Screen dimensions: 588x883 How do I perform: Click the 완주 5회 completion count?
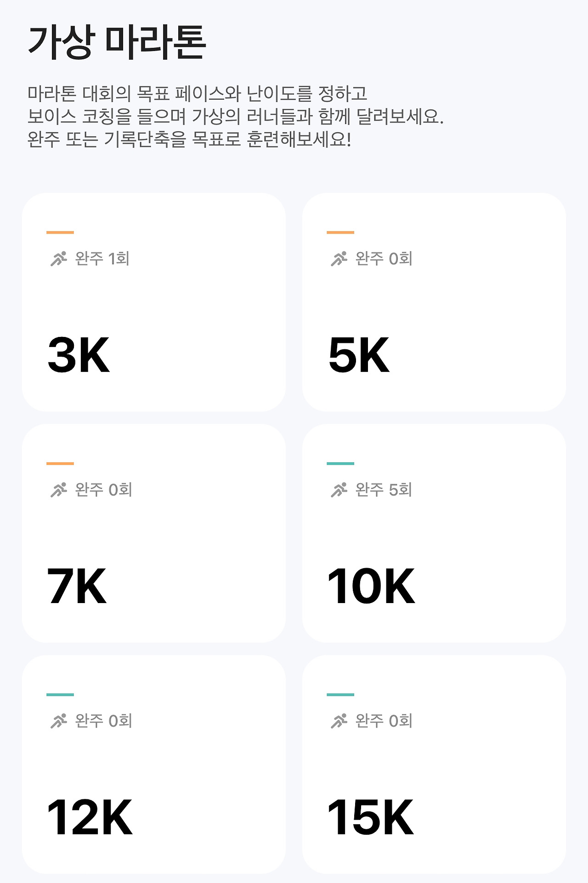[x=384, y=490]
